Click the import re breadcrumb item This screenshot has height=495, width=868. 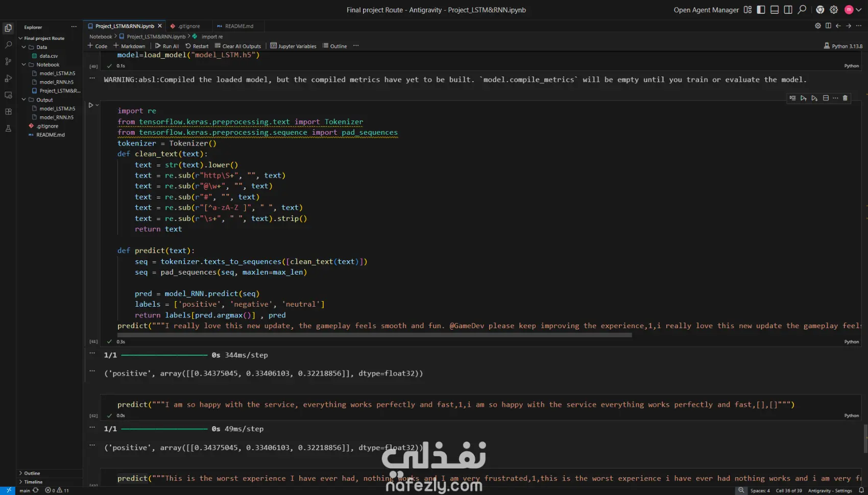212,37
